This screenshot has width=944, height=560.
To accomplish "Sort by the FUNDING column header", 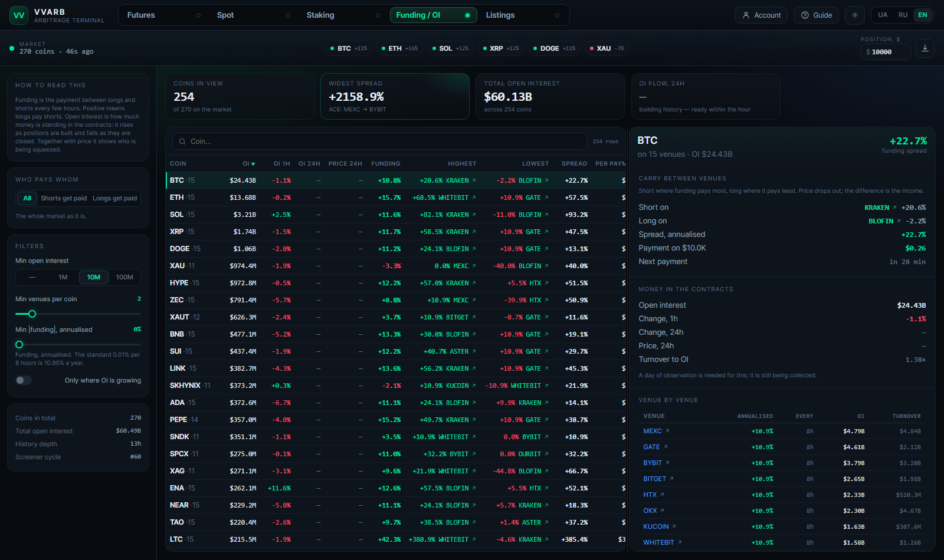I will pyautogui.click(x=386, y=164).
